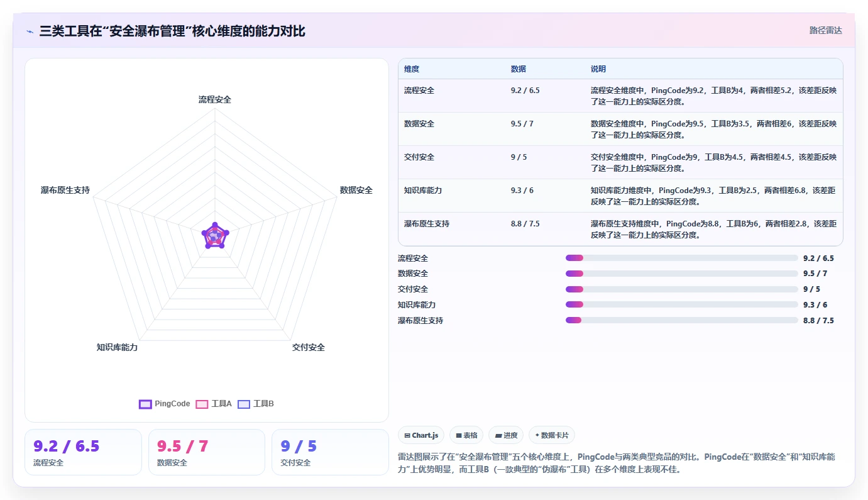Click the 知识库能力 progress bar

[x=682, y=304]
